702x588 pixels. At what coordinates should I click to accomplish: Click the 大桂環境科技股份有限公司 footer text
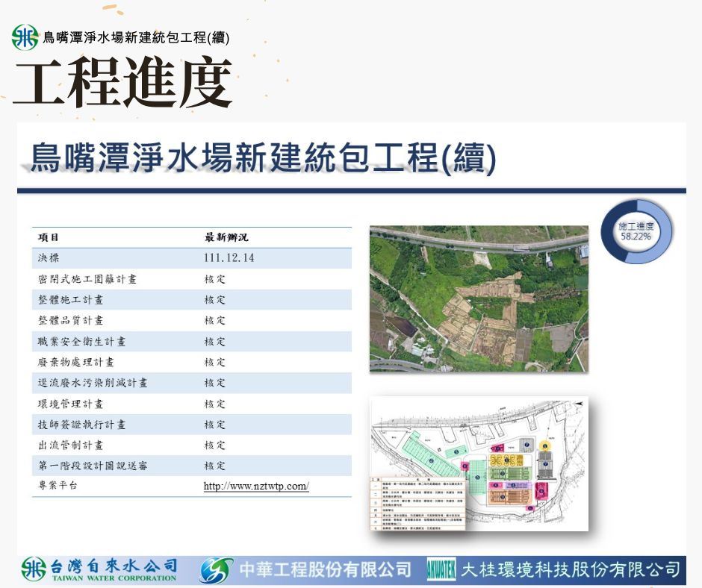point(571,571)
